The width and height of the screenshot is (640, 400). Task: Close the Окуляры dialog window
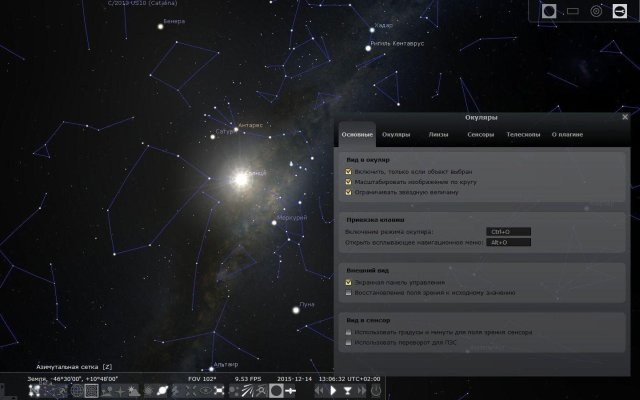point(625,117)
